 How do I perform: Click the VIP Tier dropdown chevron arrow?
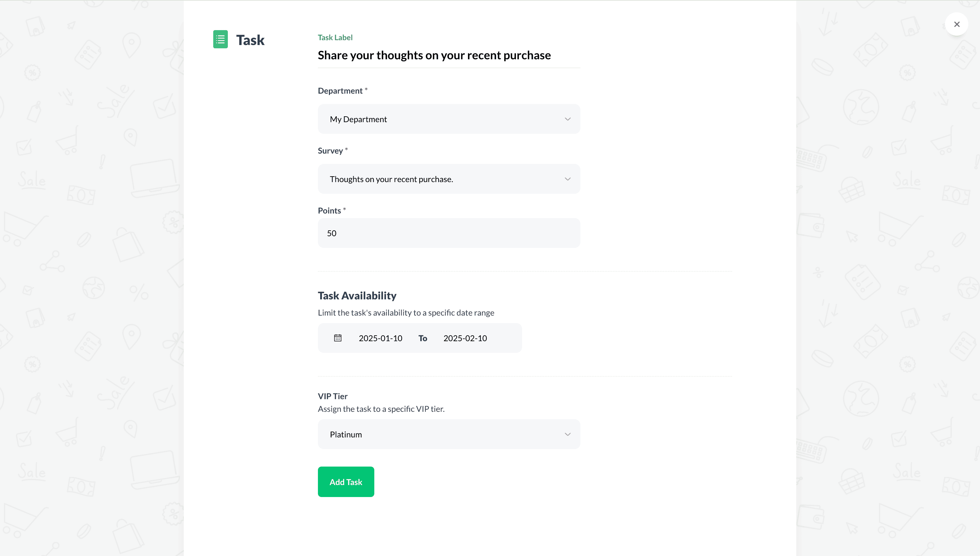click(x=567, y=434)
